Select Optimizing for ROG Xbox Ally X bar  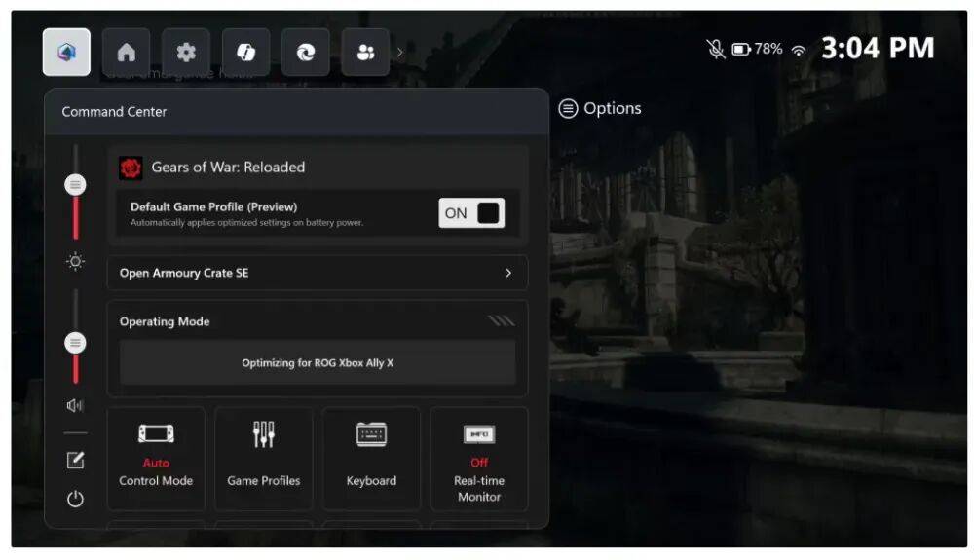(318, 363)
